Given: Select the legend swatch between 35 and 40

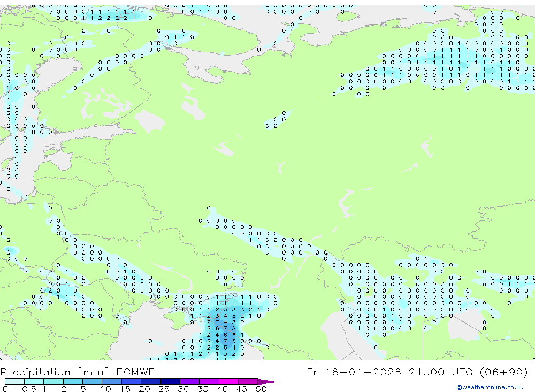Looking at the screenshot, I should point(209,381).
